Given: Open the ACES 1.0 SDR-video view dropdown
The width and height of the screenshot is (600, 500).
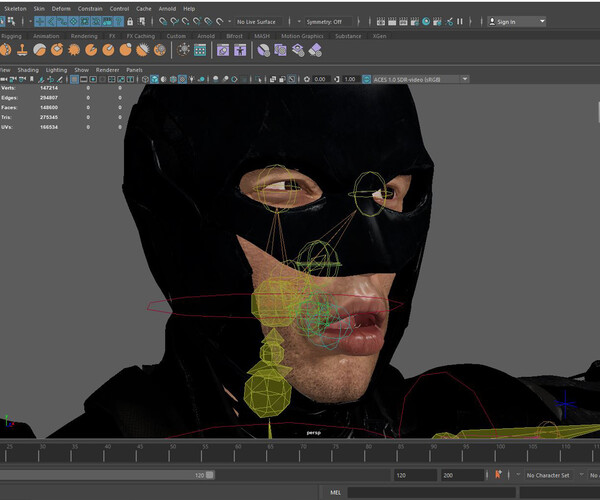Looking at the screenshot, I should [421, 80].
